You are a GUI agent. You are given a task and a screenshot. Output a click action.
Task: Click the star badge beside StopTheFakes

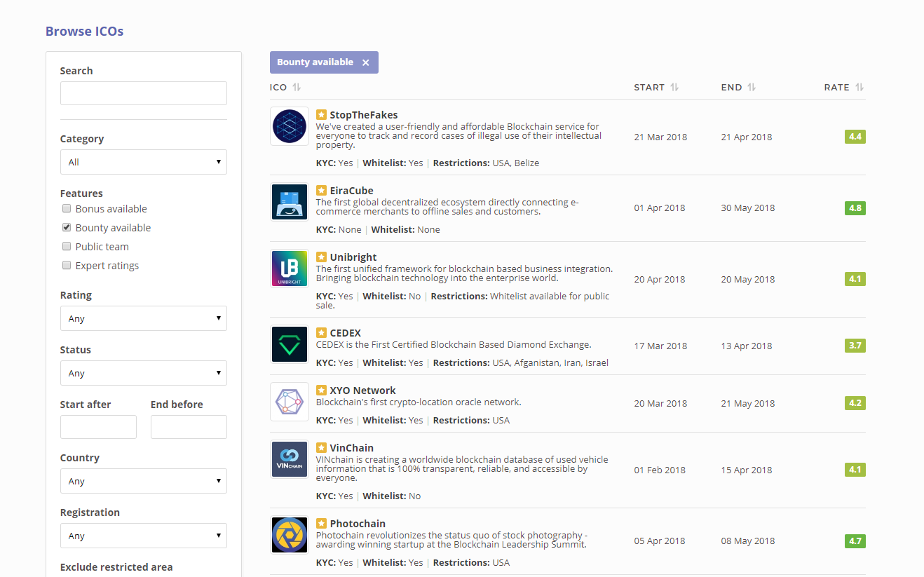[x=321, y=115]
